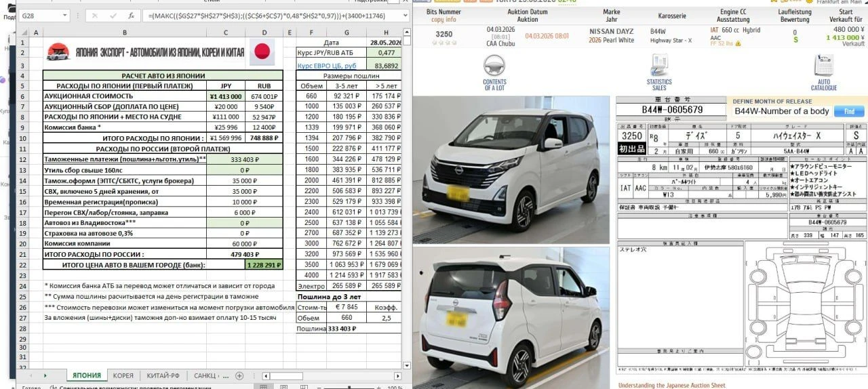The height and width of the screenshot is (389, 868).
Task: Click vertical scrollbar up arrow in Excel
Action: click(x=406, y=31)
